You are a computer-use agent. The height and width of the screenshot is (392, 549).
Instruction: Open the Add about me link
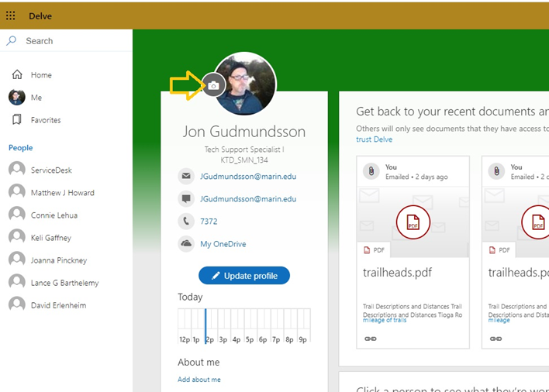click(199, 380)
